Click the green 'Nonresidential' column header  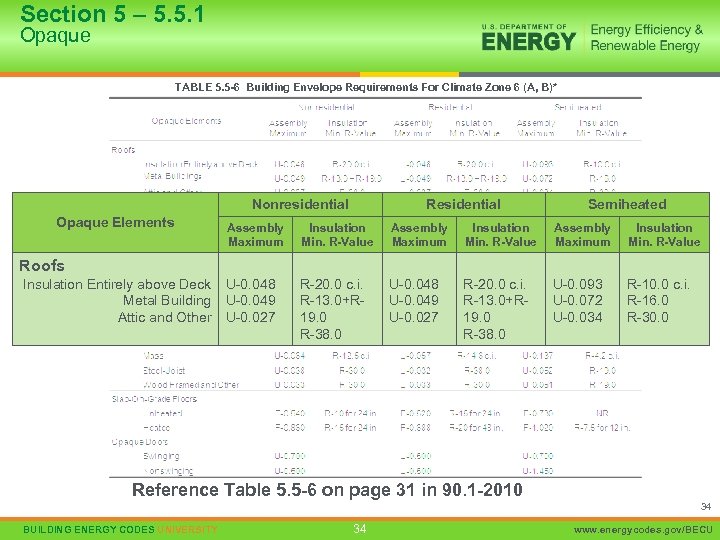(300, 204)
